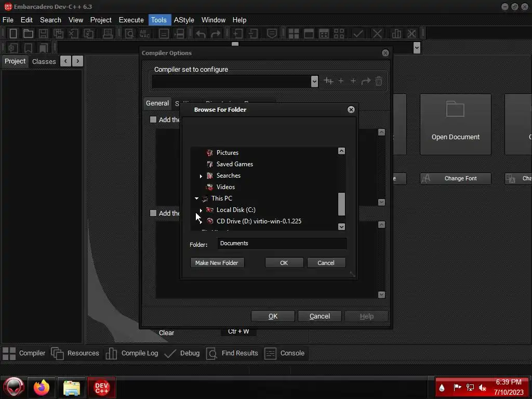Open File Explorer from the taskbar
532x399 pixels.
tap(72, 388)
